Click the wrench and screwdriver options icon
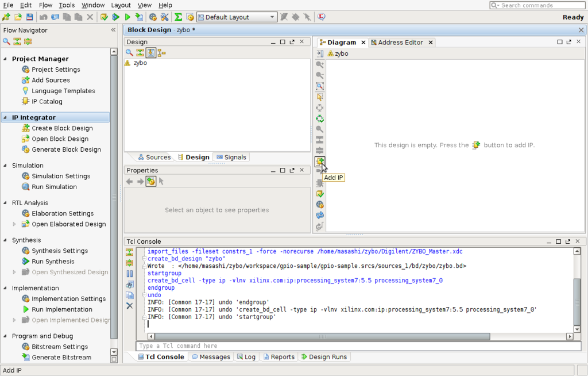 coord(164,17)
